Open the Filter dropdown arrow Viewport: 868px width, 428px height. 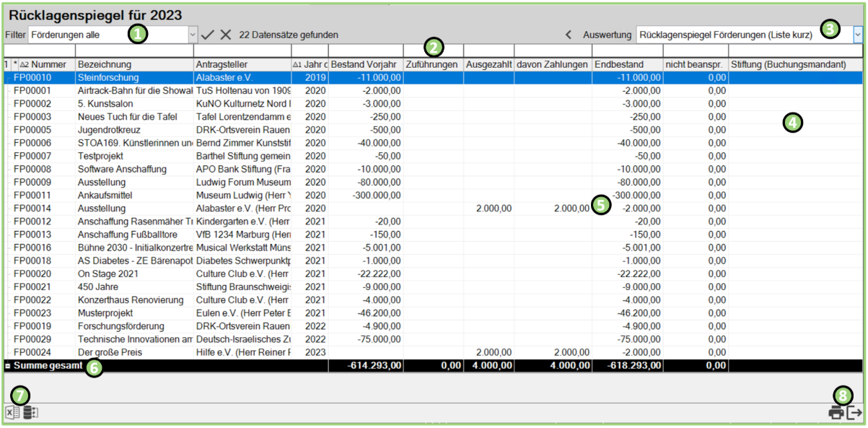click(x=192, y=35)
